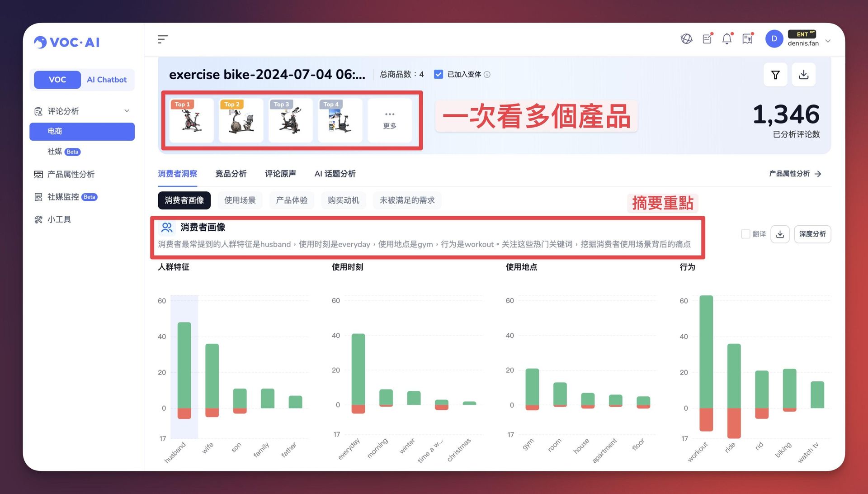Open the globe language icon

(686, 39)
